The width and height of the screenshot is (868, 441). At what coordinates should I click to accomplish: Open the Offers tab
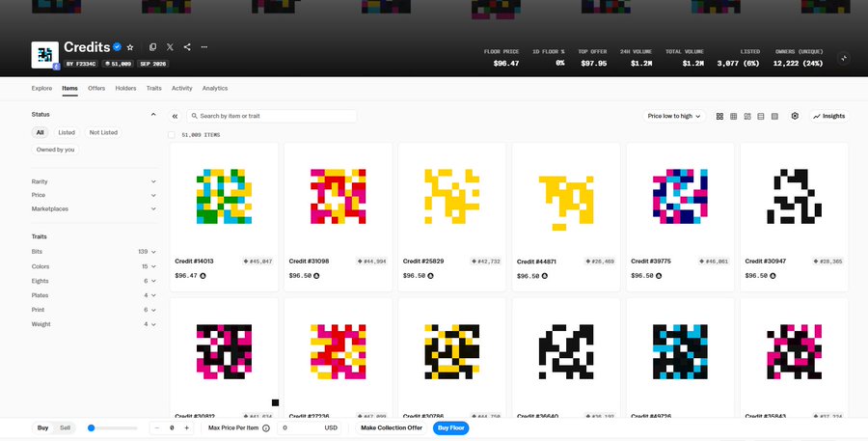[96, 89]
